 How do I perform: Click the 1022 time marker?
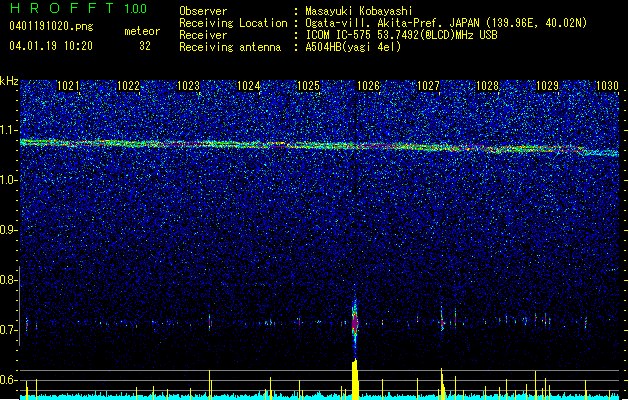128,86
